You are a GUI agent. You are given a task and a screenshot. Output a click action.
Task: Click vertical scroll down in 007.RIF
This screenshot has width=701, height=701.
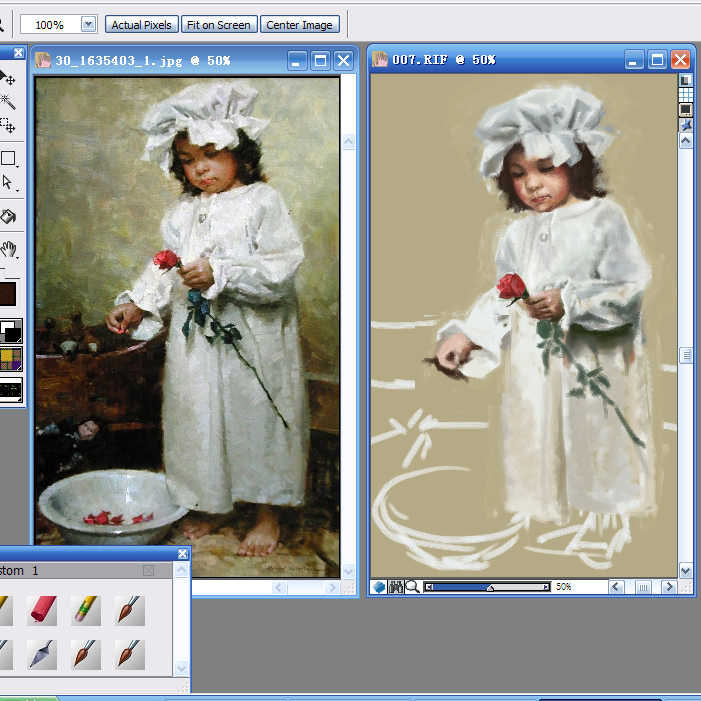click(686, 570)
